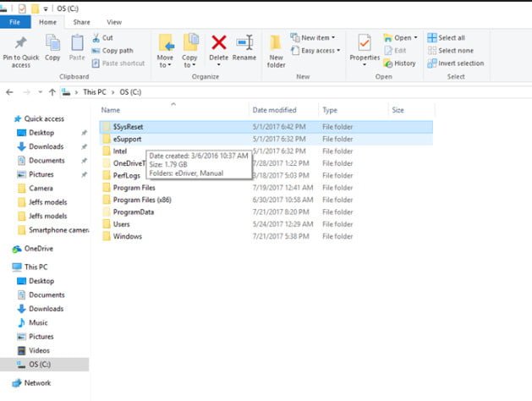The height and width of the screenshot is (401, 532).
Task: Open Music under This PC
Action: point(38,322)
